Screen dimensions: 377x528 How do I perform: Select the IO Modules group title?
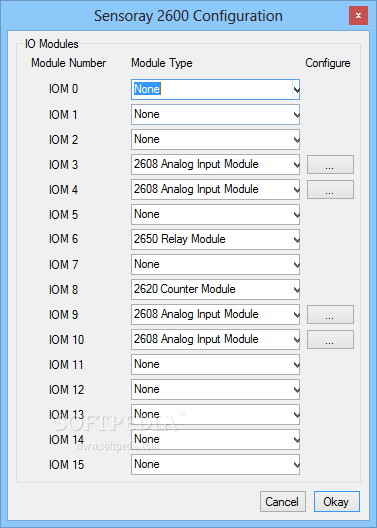[52, 44]
